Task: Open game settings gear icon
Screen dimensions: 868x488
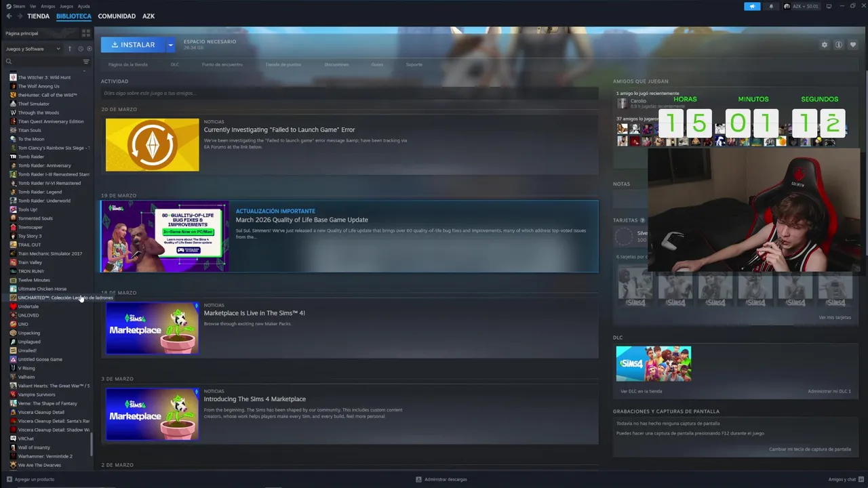Action: click(825, 45)
